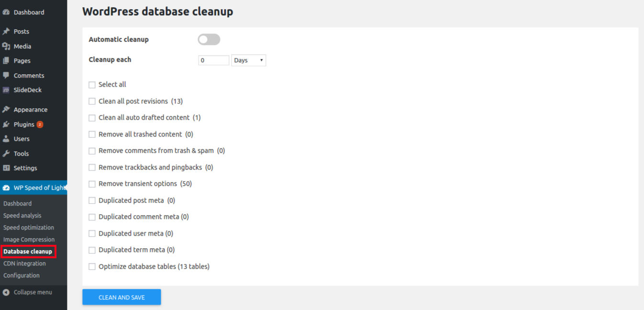The height and width of the screenshot is (310, 644).
Task: Go to Image Compression submenu
Action: [x=29, y=240]
